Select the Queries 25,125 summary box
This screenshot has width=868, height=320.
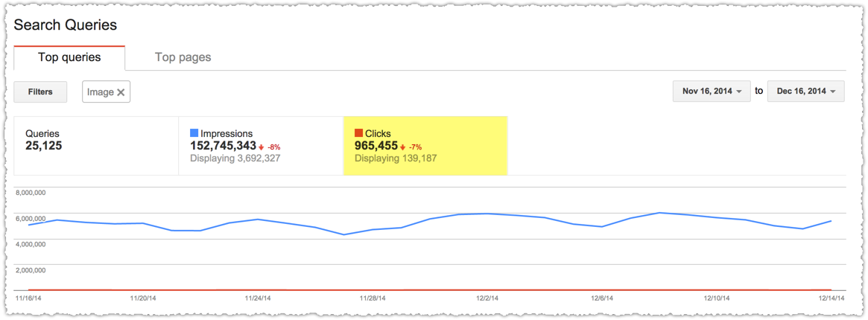96,146
